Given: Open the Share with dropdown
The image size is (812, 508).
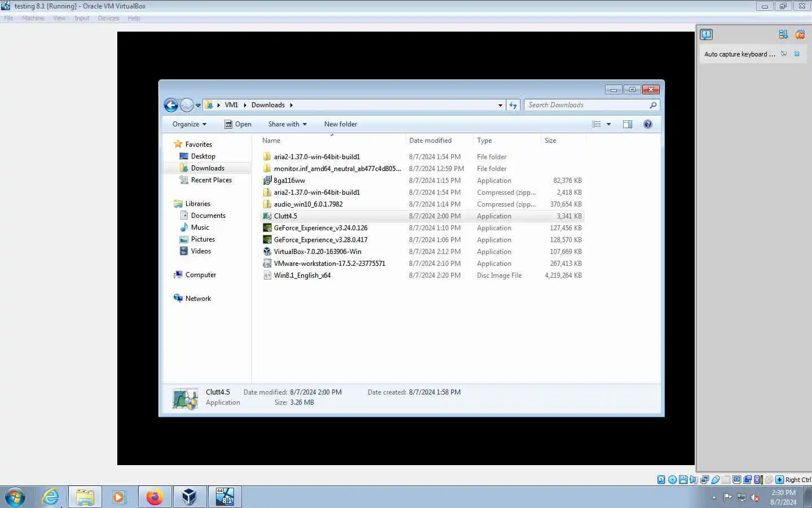Looking at the screenshot, I should (x=288, y=124).
